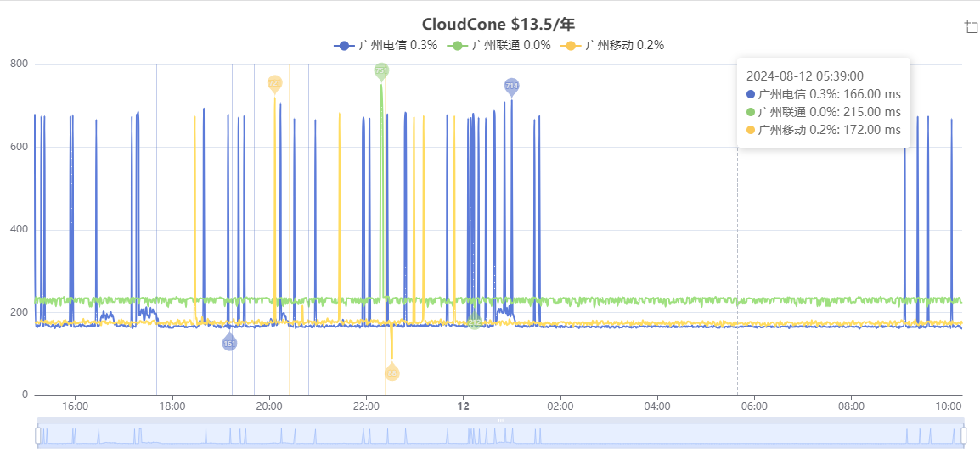Select the green 751 peak marker pin
The height and width of the screenshot is (459, 980).
pos(381,70)
